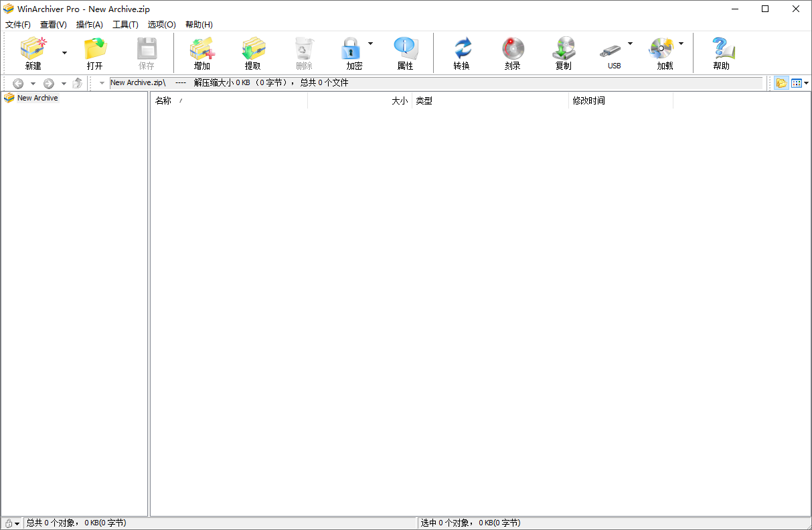
Task: Mount the archive using 加载
Action: click(665, 52)
